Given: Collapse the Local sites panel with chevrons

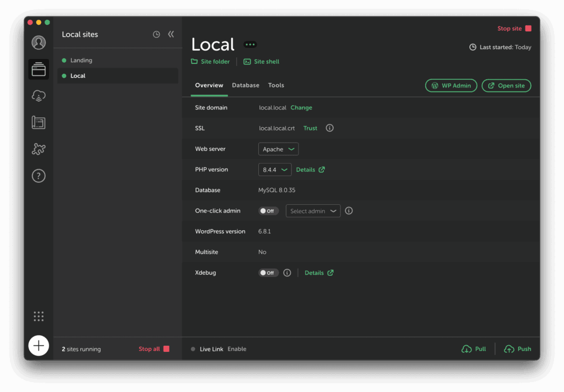Looking at the screenshot, I should (171, 34).
